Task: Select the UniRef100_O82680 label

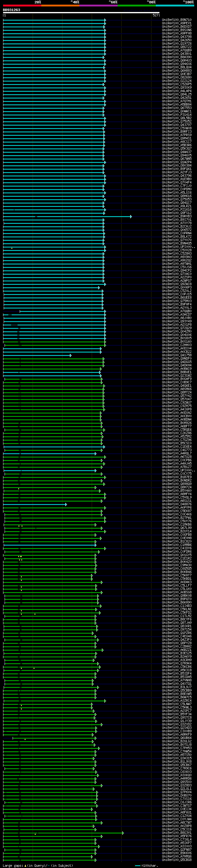Action: click(x=177, y=78)
